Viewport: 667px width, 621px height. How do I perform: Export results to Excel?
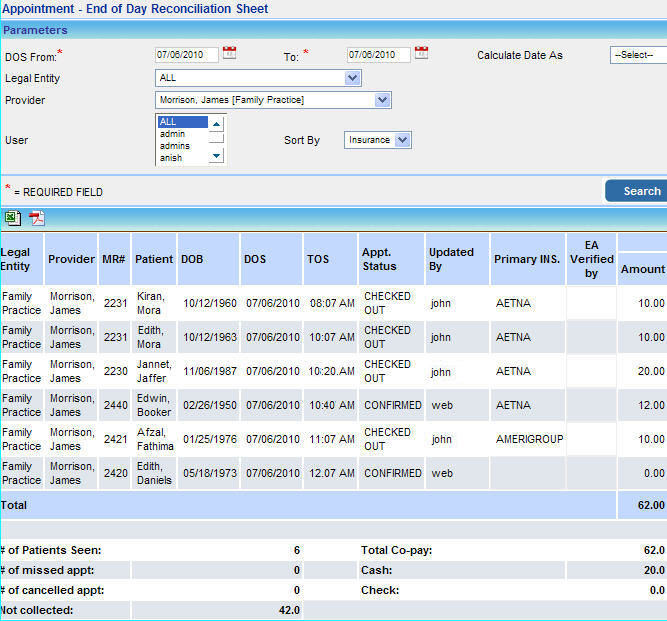[x=12, y=218]
